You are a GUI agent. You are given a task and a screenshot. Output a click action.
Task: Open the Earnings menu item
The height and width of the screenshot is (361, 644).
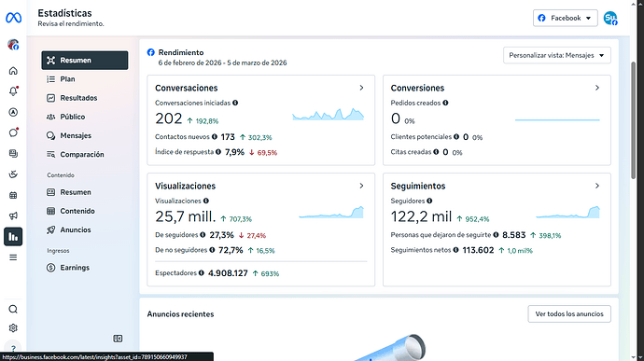85,268
